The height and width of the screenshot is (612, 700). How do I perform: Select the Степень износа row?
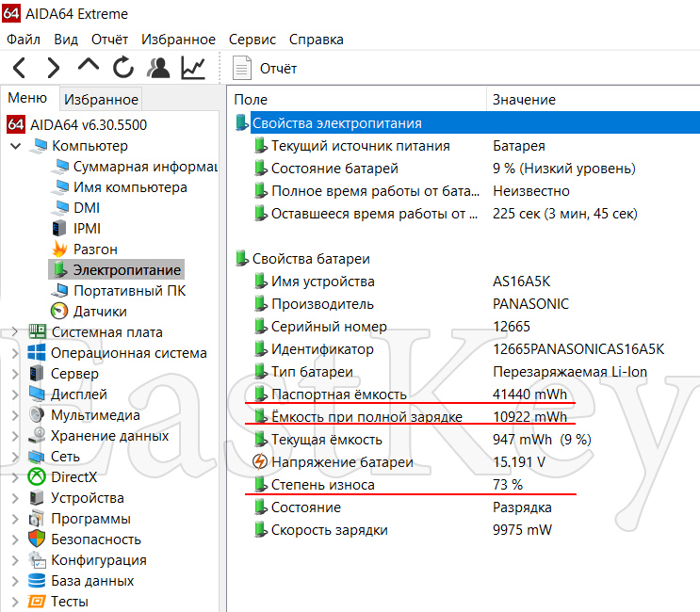[464, 485]
